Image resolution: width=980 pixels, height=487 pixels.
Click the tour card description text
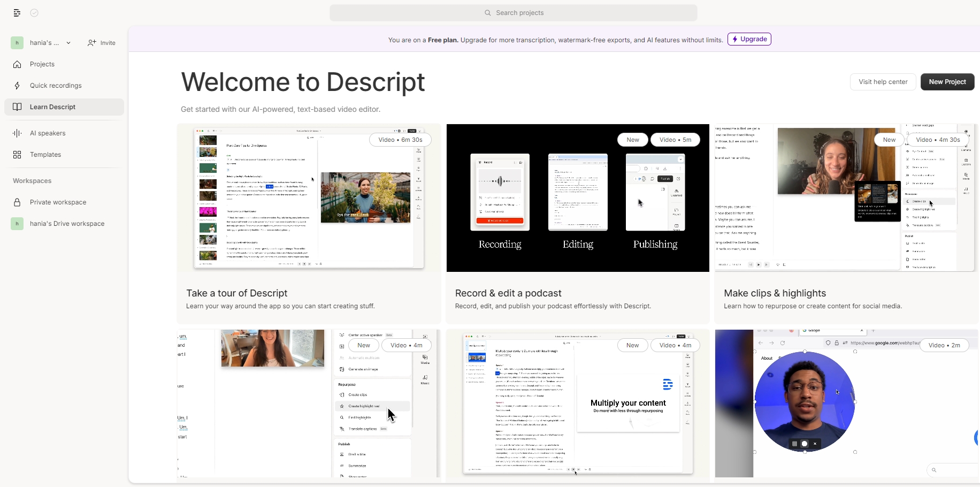coord(280,306)
